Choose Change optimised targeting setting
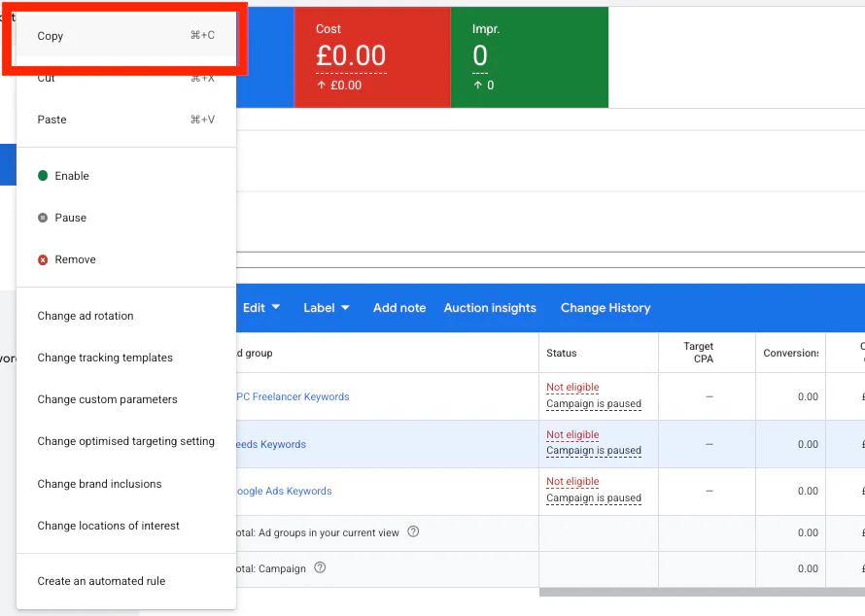 tap(126, 442)
